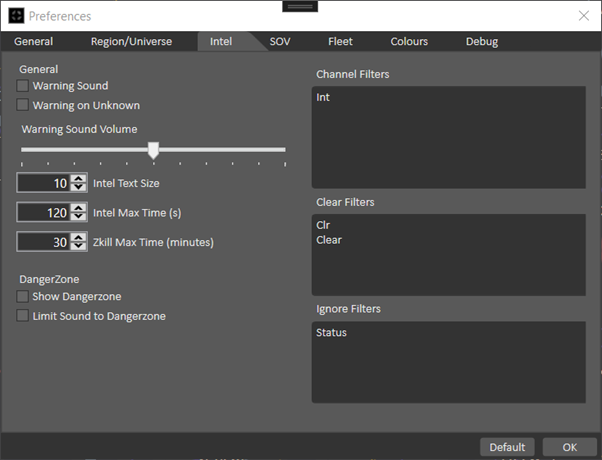
Task: Toggle Warning on Unknown checkbox
Action: [23, 105]
